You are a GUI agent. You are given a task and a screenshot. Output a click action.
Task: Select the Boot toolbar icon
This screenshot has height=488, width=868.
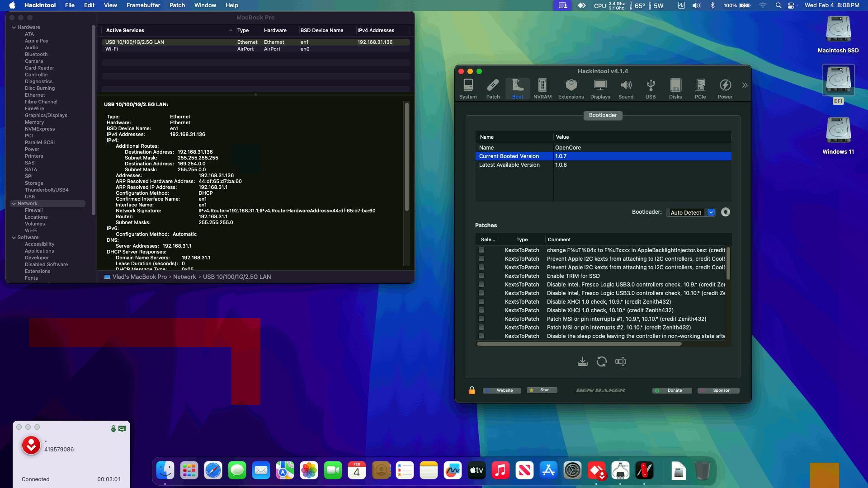(518, 89)
